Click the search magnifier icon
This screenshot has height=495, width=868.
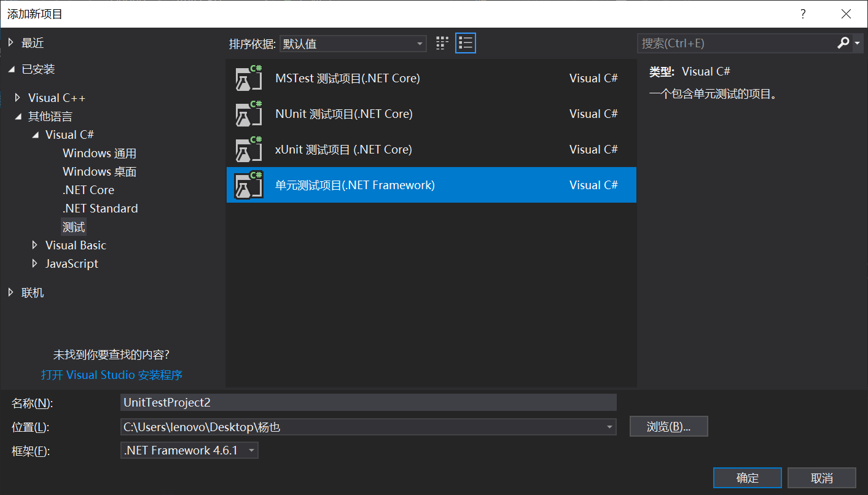coord(843,43)
